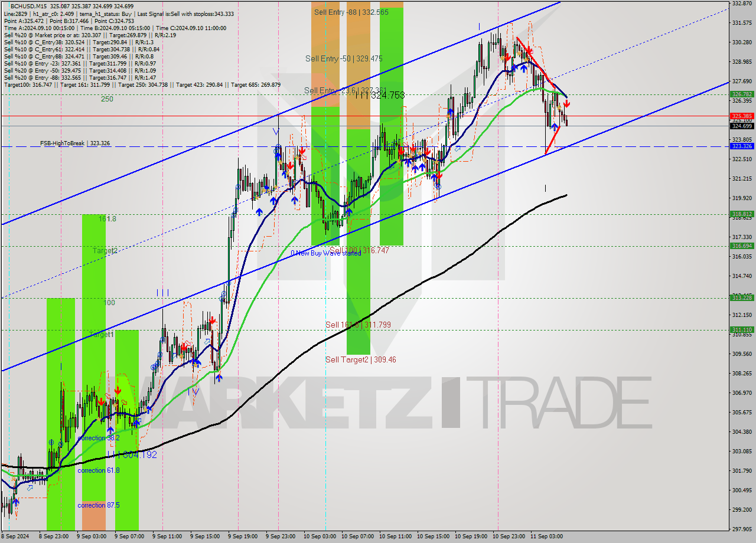Select the red 325.381 price tag

[742, 116]
